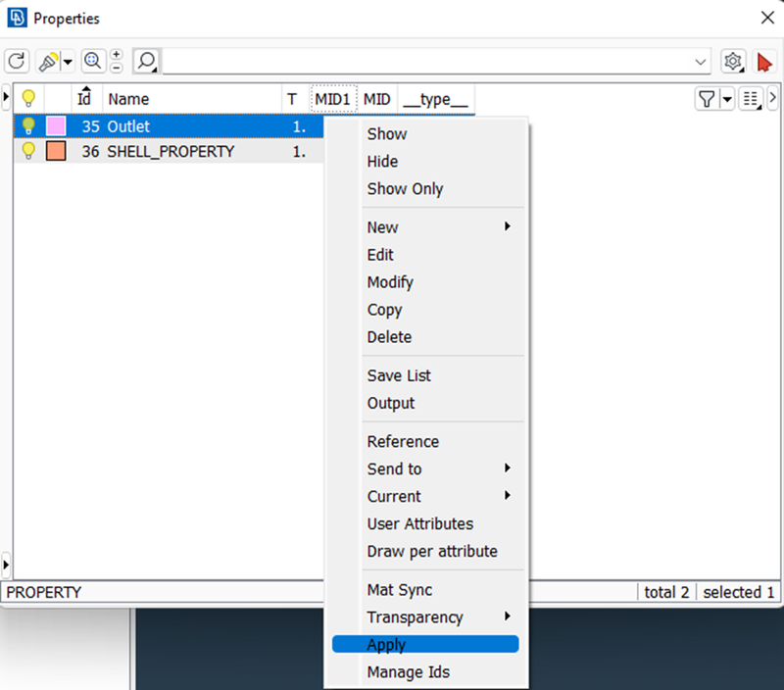Click the small minus collapse icon
Viewport: 784px width, 690px height.
[x=117, y=68]
